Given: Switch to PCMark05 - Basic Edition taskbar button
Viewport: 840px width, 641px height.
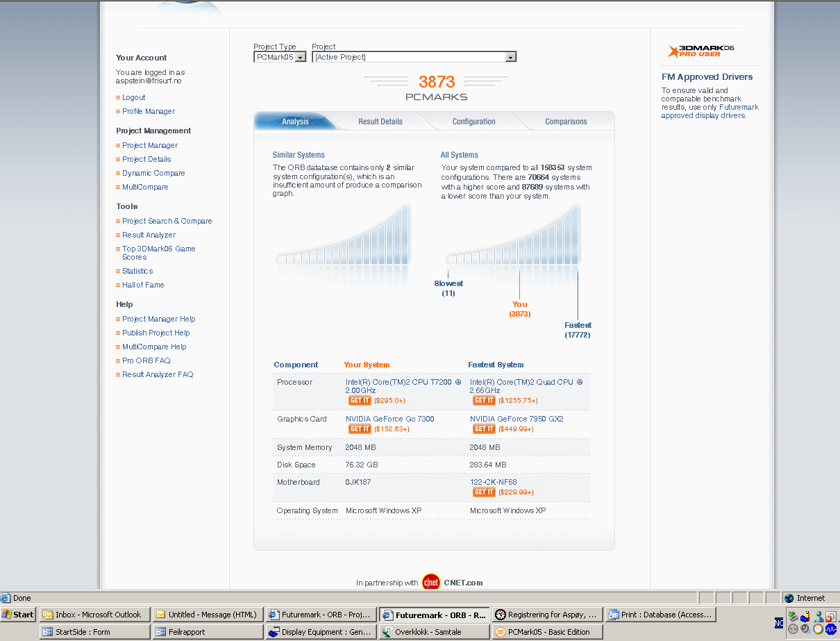Looking at the screenshot, I should pyautogui.click(x=548, y=632).
